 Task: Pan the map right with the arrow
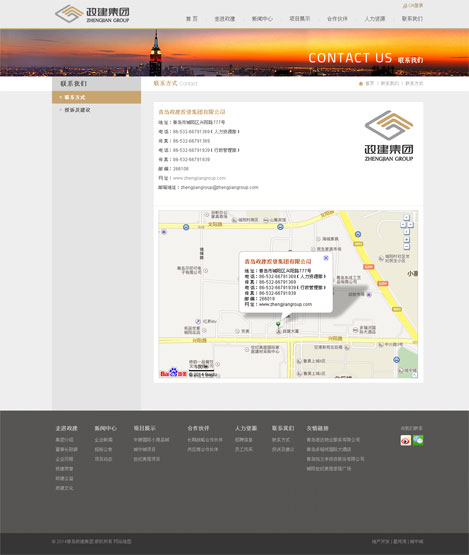coord(410,224)
